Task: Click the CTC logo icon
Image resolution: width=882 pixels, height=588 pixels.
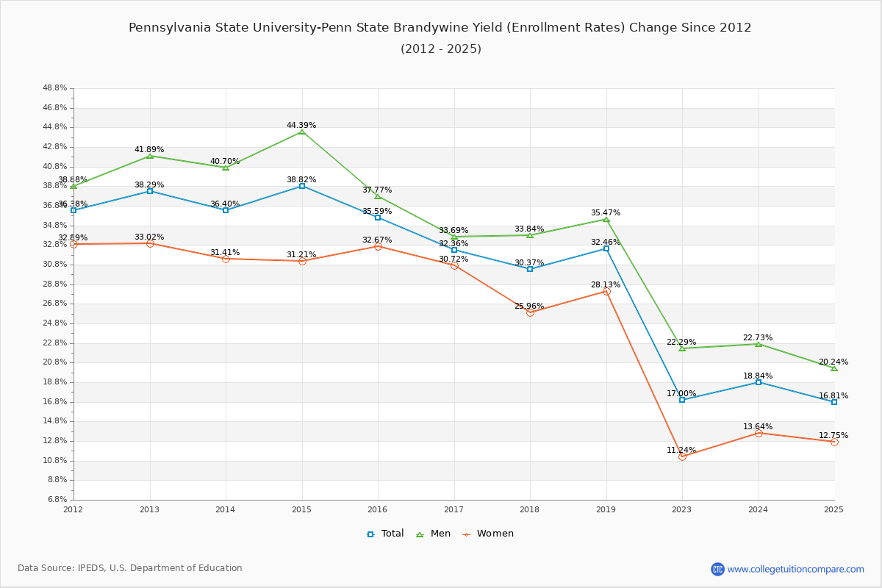Action: [717, 569]
